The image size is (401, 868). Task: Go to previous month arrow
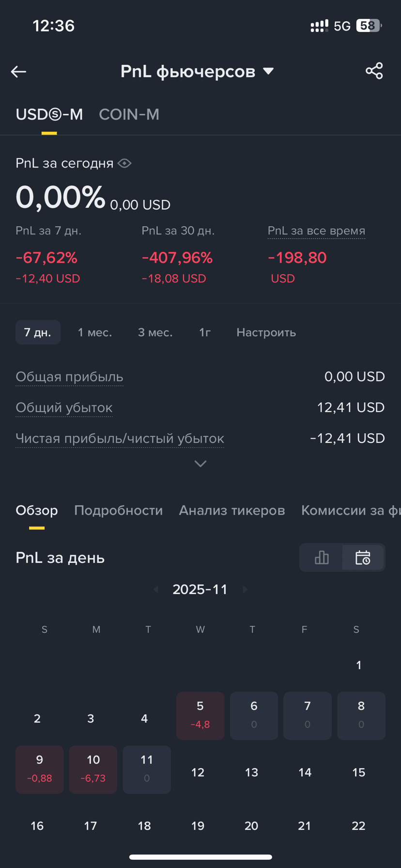click(156, 589)
